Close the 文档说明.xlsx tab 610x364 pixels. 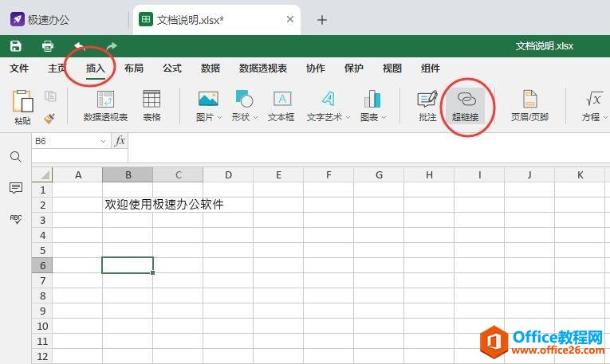[x=289, y=19]
